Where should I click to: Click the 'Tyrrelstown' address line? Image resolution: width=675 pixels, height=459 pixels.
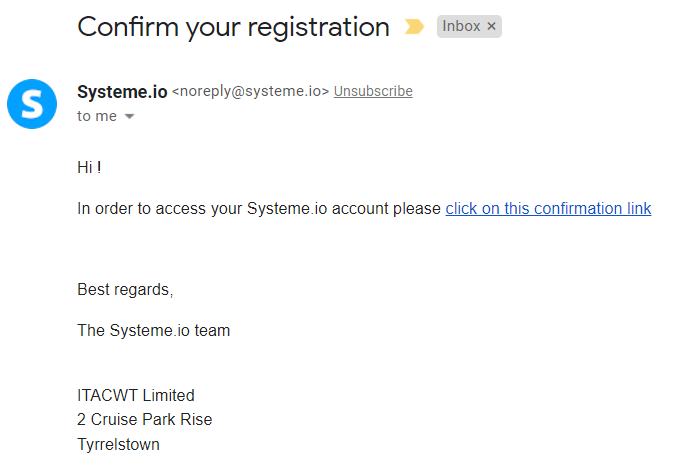[118, 444]
